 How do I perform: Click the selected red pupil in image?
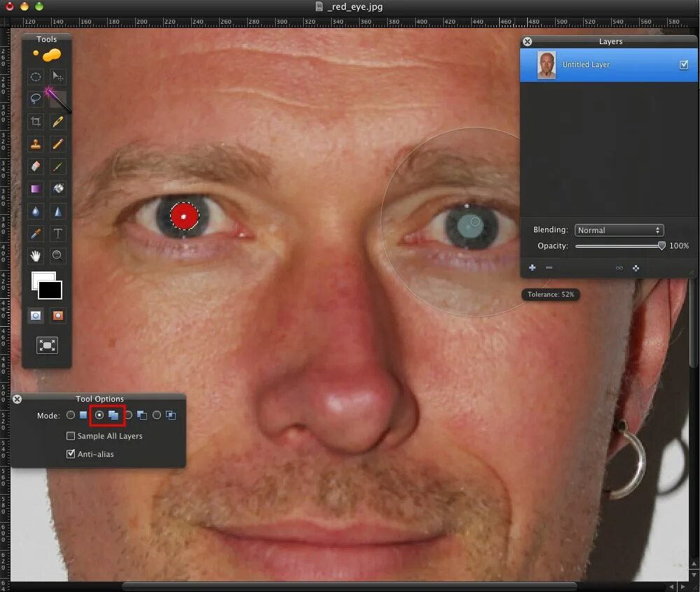pyautogui.click(x=184, y=216)
